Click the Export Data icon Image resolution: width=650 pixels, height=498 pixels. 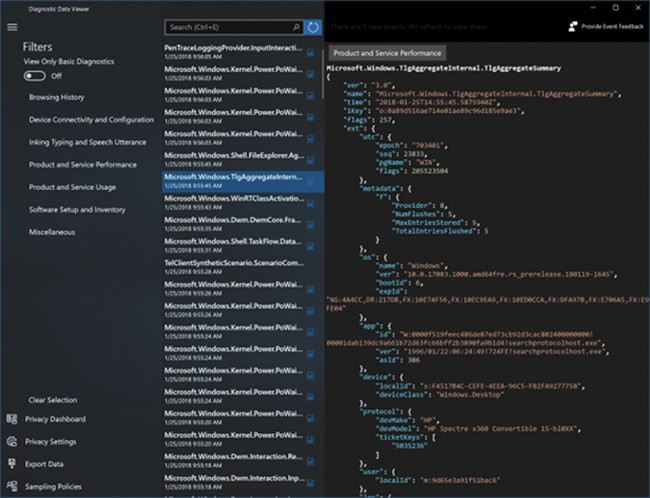point(11,463)
